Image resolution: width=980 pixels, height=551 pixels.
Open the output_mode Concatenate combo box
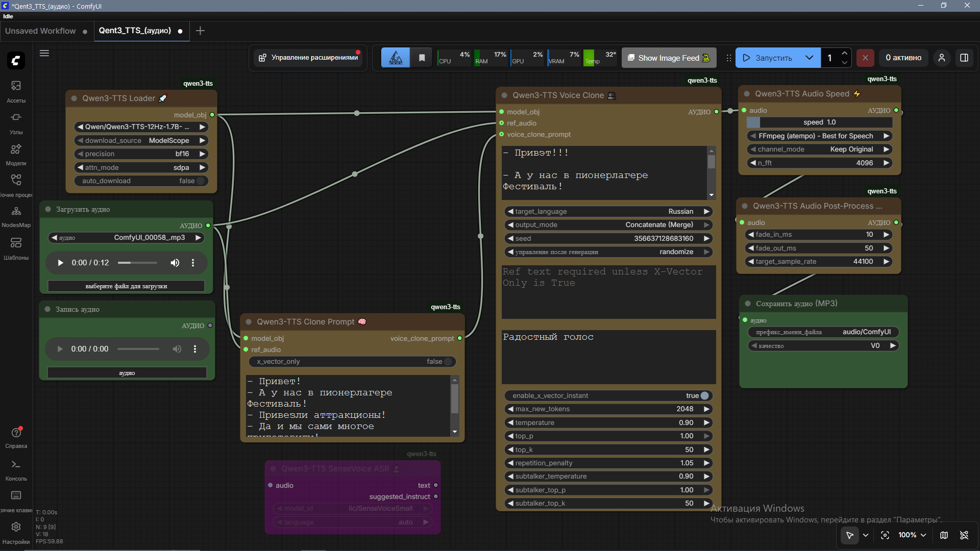coord(608,225)
